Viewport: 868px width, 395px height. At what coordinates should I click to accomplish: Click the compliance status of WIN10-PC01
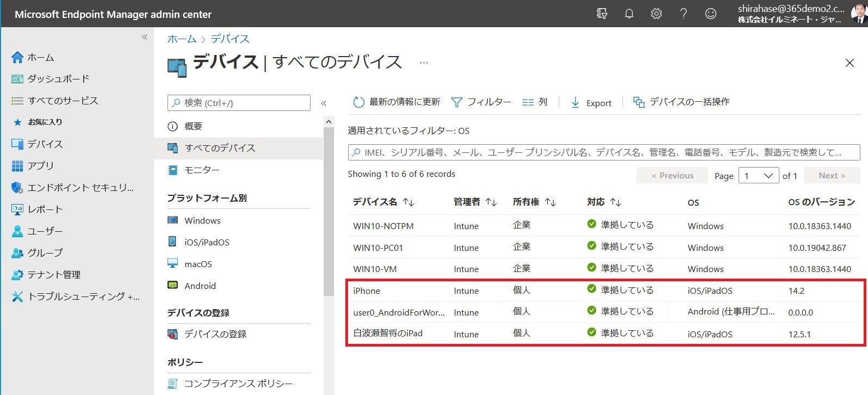[x=621, y=246]
